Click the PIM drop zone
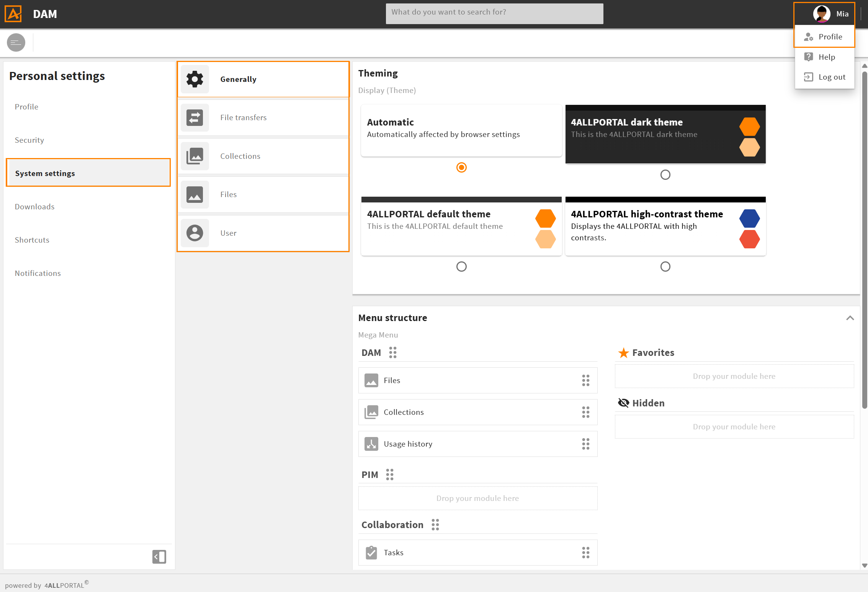Image resolution: width=868 pixels, height=592 pixels. 477,498
